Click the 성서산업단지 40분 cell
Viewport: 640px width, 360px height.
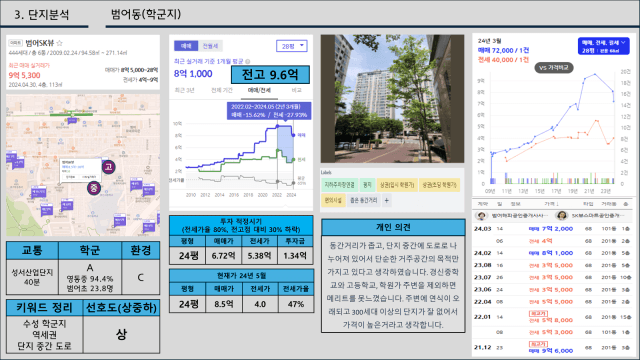tap(32, 277)
